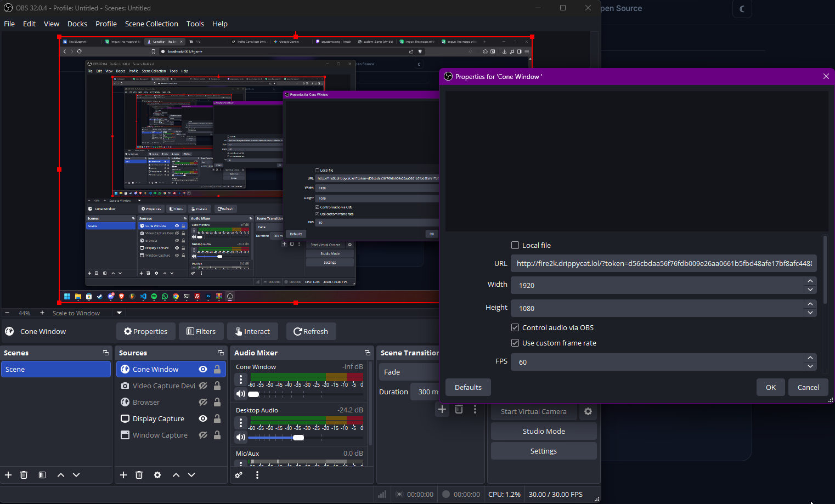Open the scene filters icon in Scenes toolbar
Screen dimensions: 835x504
coord(42,475)
